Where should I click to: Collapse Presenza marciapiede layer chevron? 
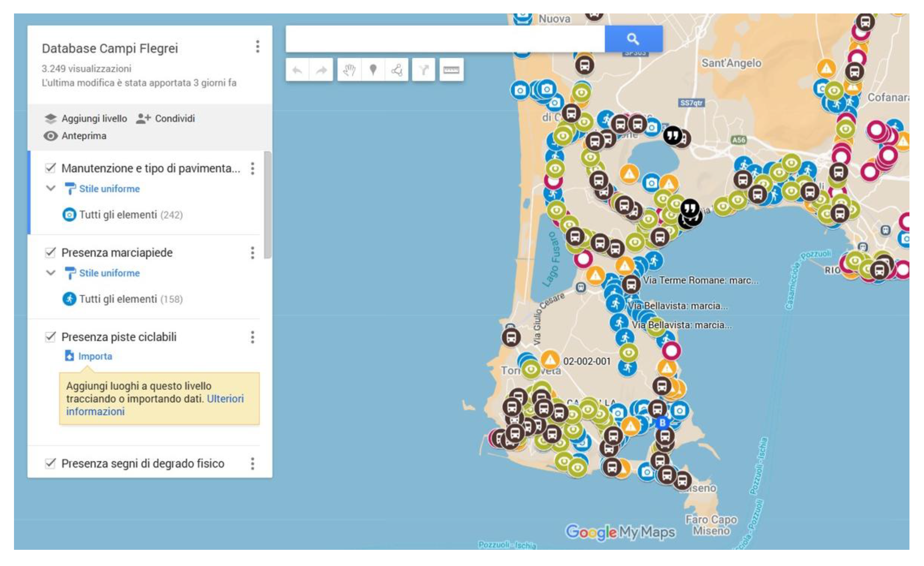point(50,272)
